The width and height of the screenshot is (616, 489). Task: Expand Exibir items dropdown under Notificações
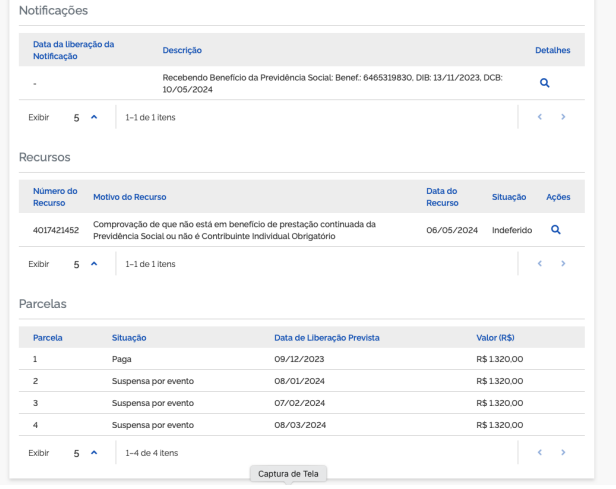tap(94, 117)
